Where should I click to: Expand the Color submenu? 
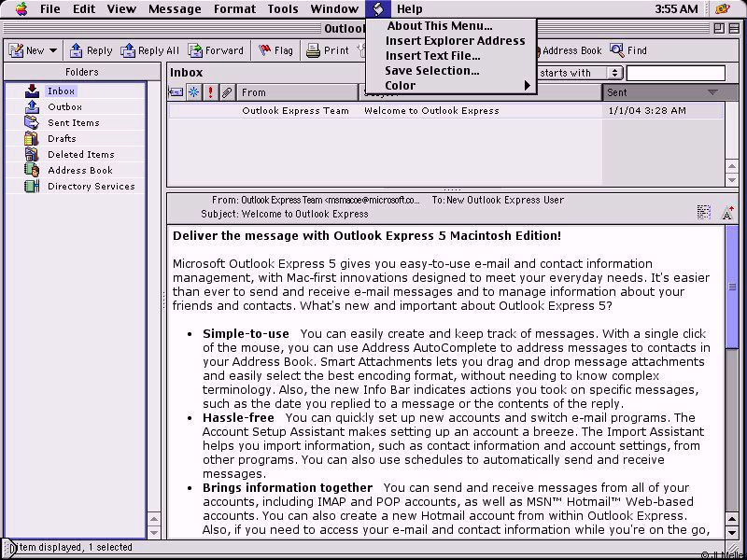click(451, 85)
